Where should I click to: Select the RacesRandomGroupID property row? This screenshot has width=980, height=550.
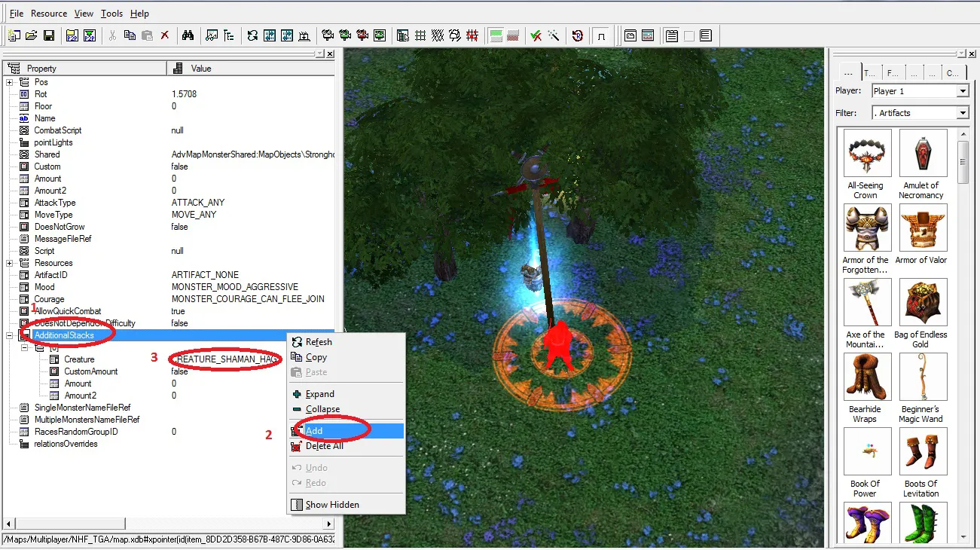click(169, 432)
